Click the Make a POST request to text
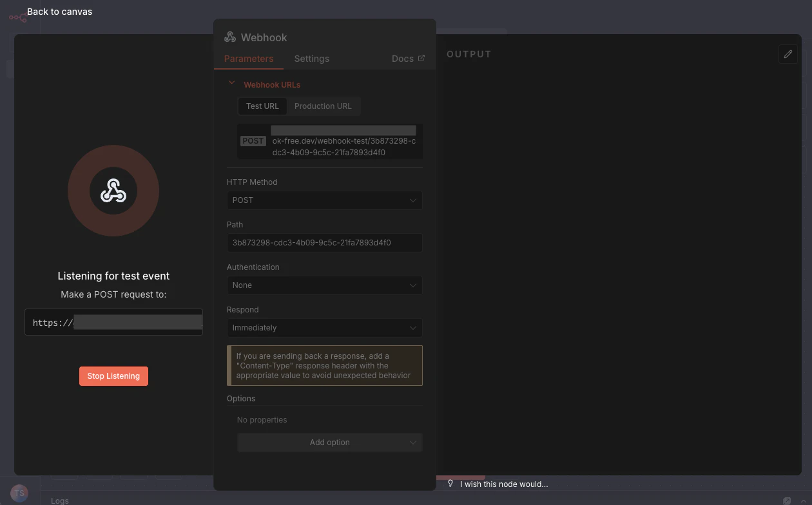The width and height of the screenshot is (812, 505). click(113, 294)
